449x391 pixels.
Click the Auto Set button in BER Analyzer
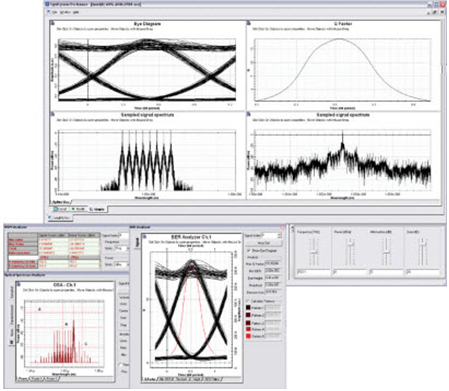coord(263,243)
